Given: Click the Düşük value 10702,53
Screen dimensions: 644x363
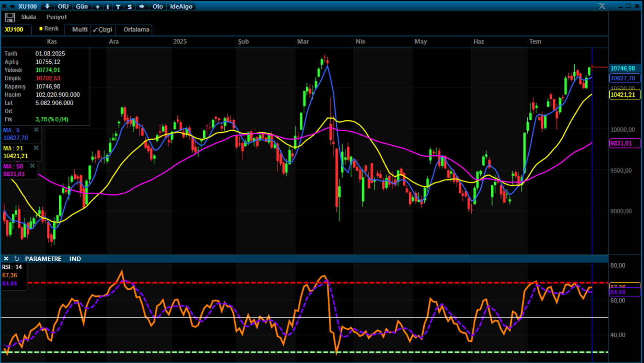Looking at the screenshot, I should coord(48,78).
